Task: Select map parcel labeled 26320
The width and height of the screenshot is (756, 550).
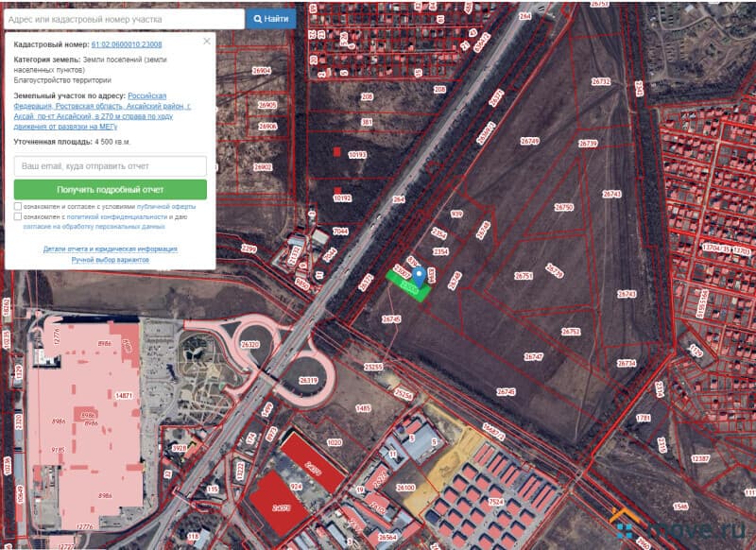Action: tap(250, 345)
